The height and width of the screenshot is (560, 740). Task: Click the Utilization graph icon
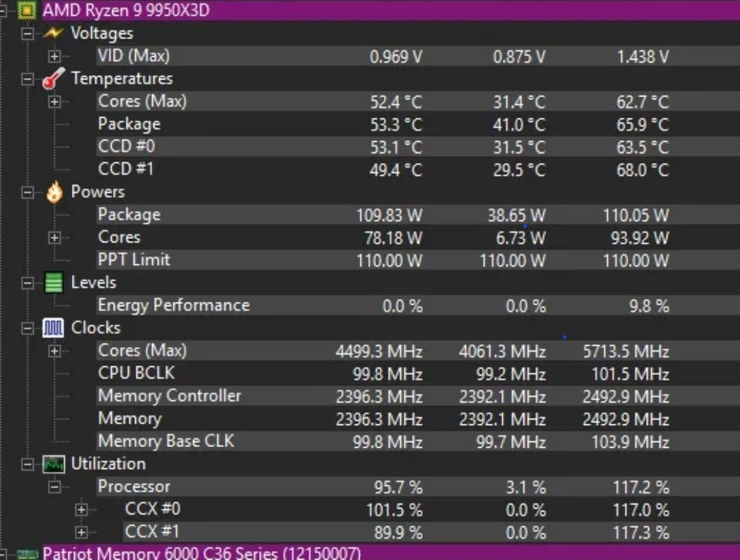pyautogui.click(x=53, y=464)
